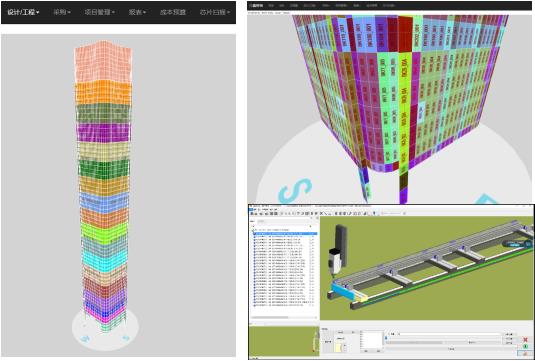
Task: Click the yellow color swatch in bottom panel
Action: [339, 348]
